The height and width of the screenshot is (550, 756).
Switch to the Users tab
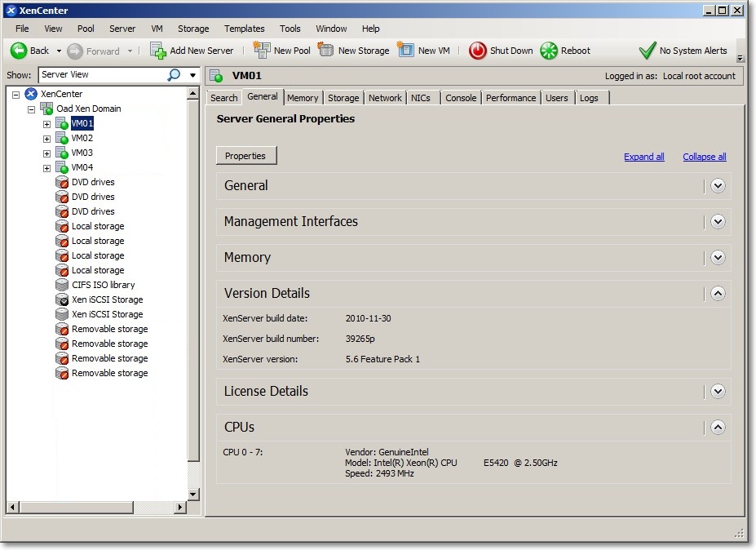click(557, 98)
